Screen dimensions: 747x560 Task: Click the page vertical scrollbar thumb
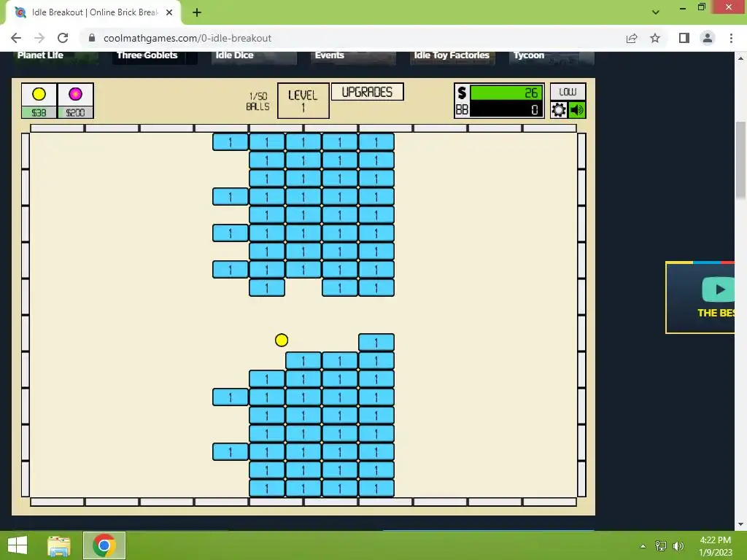pos(740,160)
